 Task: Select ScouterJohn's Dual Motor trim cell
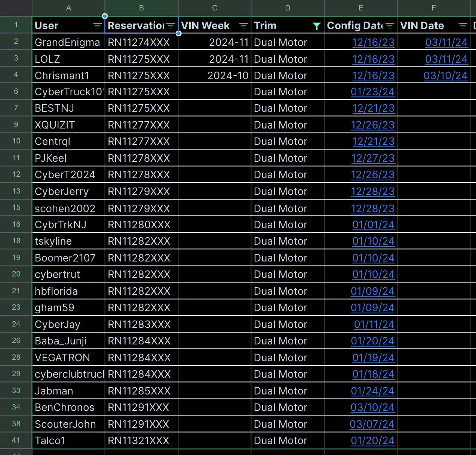(x=288, y=424)
